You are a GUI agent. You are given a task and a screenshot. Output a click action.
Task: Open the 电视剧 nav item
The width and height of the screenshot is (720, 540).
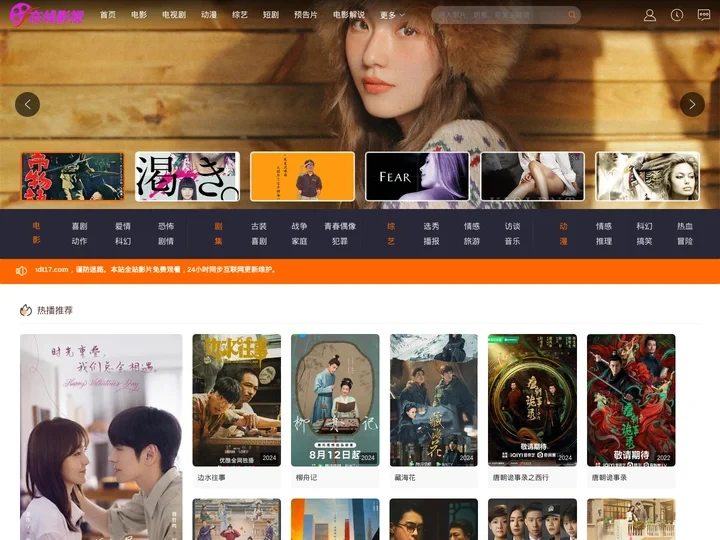pyautogui.click(x=174, y=15)
